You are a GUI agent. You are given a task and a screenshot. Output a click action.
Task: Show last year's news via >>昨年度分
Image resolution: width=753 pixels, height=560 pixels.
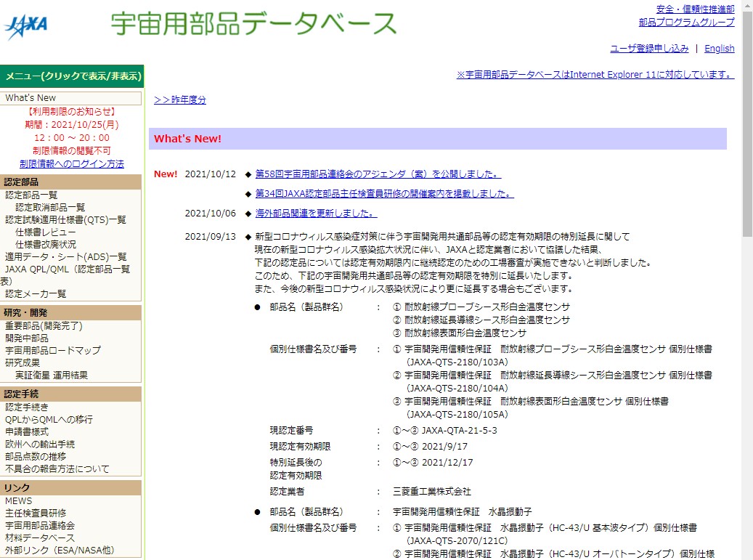point(180,100)
